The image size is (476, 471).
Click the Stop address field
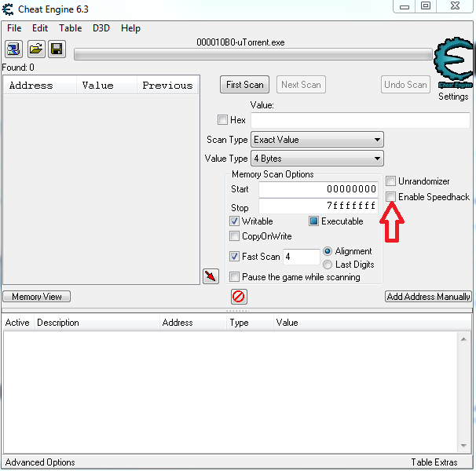tap(318, 206)
